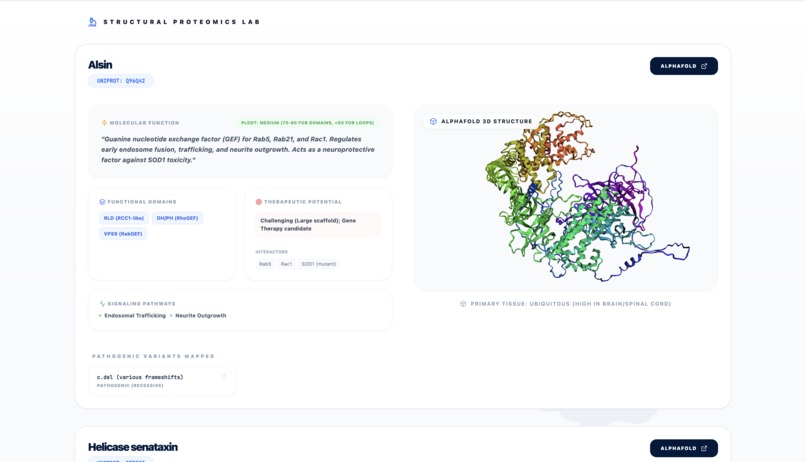Screen dimensions: 806x462
Task: Click the Molecular Function sparkle icon
Action: tap(104, 123)
